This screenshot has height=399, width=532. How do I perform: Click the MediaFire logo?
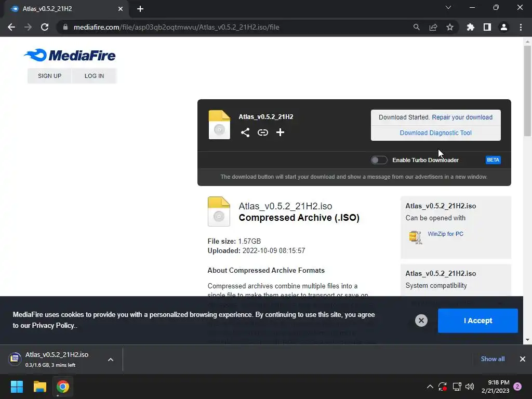70,55
